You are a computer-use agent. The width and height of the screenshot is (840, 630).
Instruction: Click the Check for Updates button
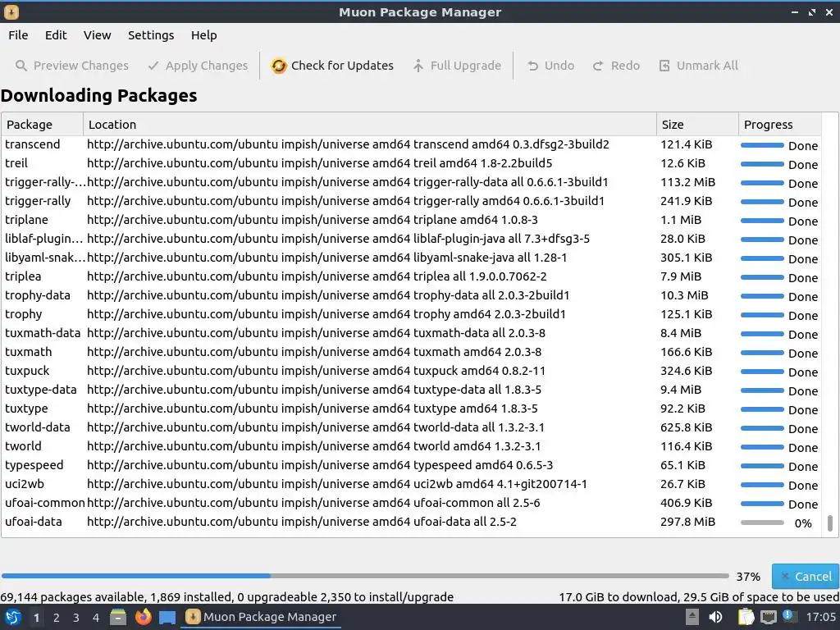tap(331, 66)
